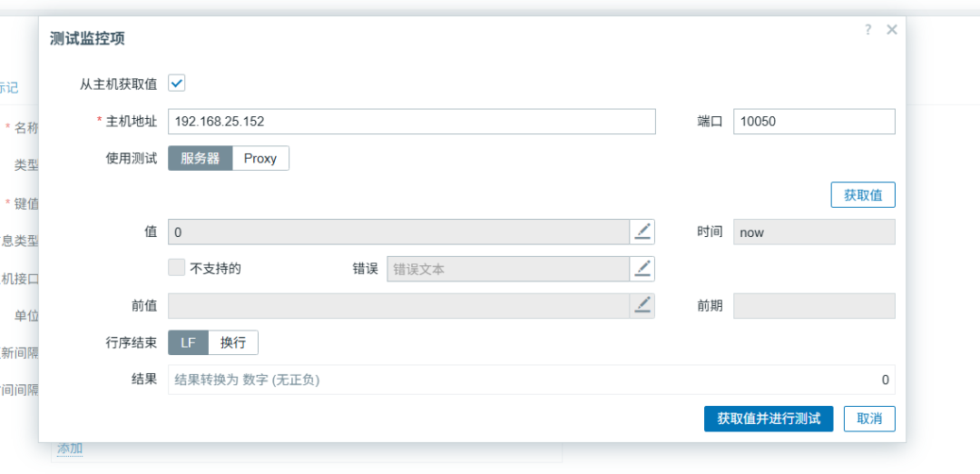Screen dimensions: 980x474
Task: Click the 添加 link below the dialog
Action: click(69, 449)
